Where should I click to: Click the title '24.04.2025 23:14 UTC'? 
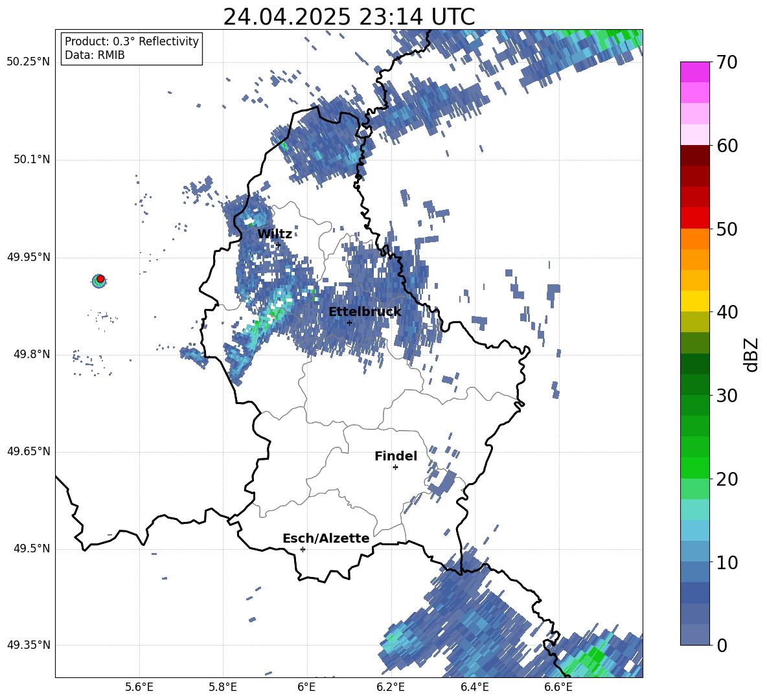click(349, 17)
